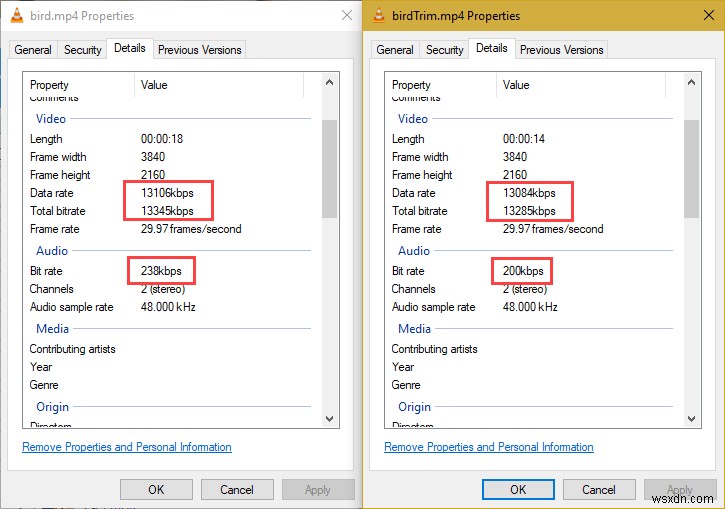The image size is (725, 509).
Task: Open Security tab in bird.mp4 Properties
Action: pos(83,49)
